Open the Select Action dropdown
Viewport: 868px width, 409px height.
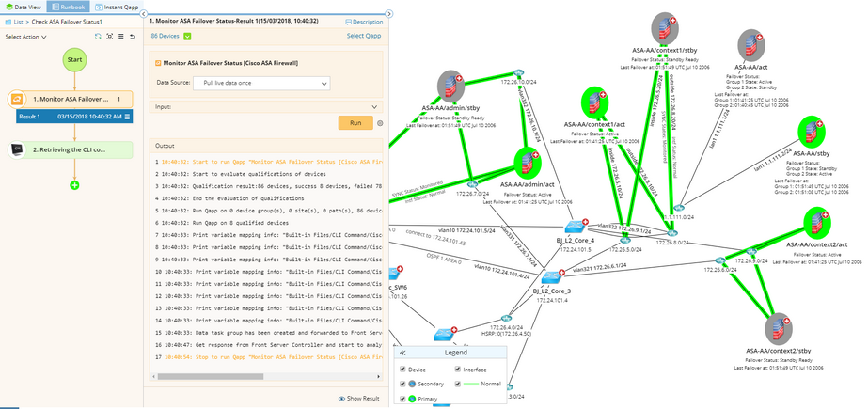tap(26, 37)
